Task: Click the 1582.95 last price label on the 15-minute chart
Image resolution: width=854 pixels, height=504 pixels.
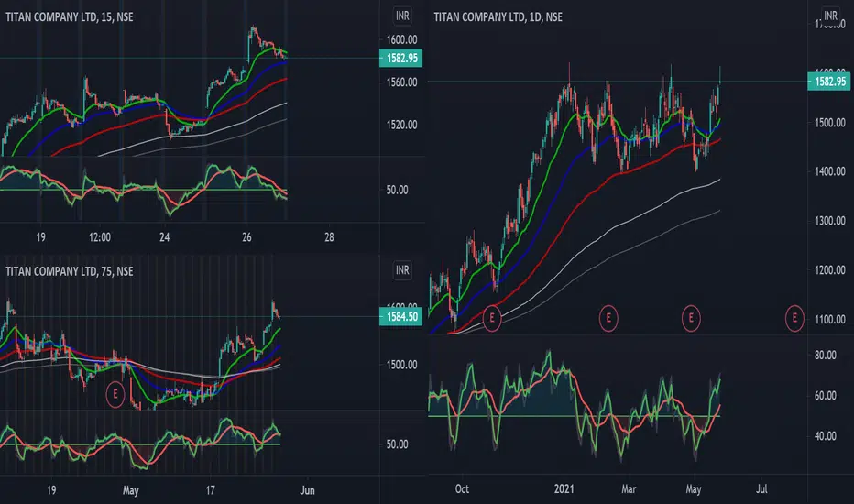Action: point(400,59)
